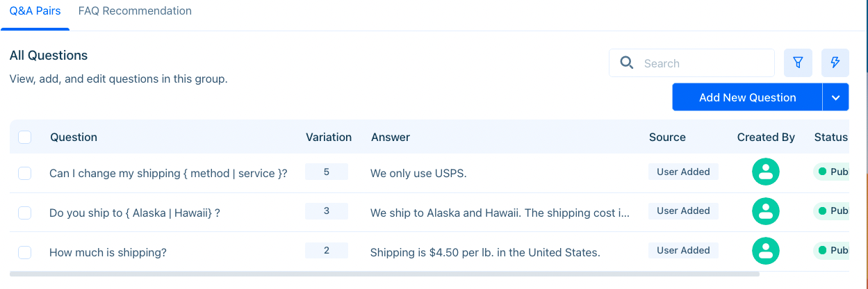Click avatar icon for 'How much is shipping?'
The image size is (868, 289).
pos(766,251)
